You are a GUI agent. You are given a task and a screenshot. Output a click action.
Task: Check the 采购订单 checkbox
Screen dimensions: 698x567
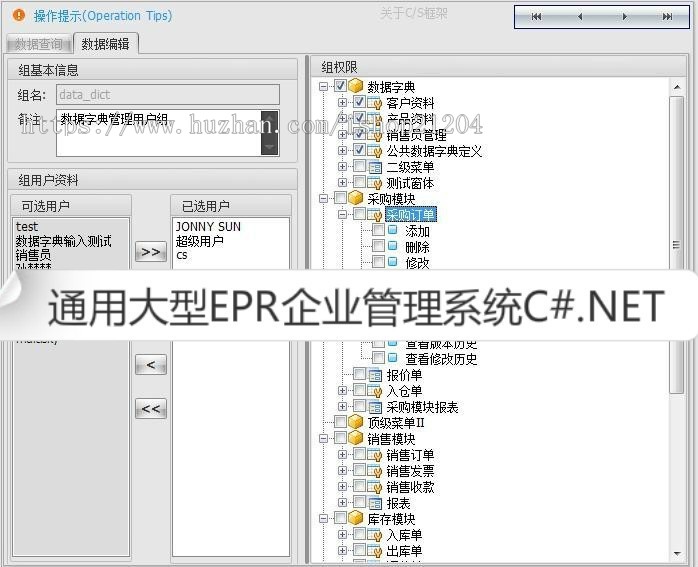359,214
